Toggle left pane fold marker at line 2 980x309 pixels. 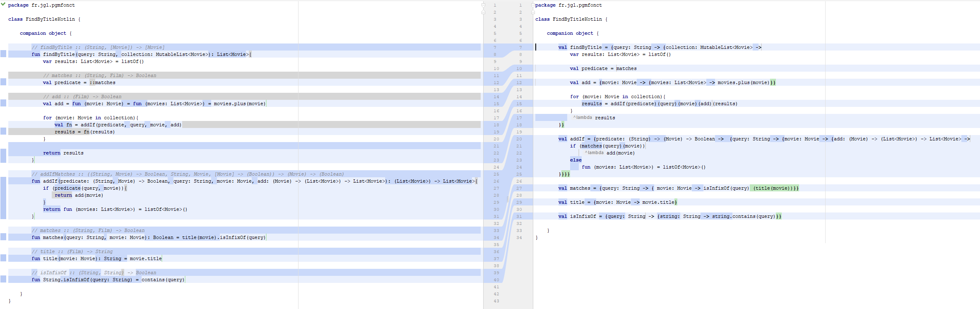(x=483, y=12)
